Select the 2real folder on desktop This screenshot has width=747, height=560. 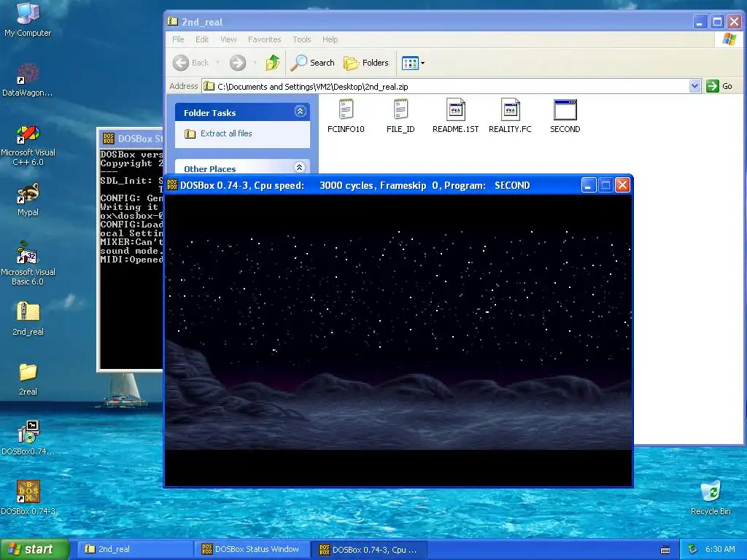(x=28, y=379)
